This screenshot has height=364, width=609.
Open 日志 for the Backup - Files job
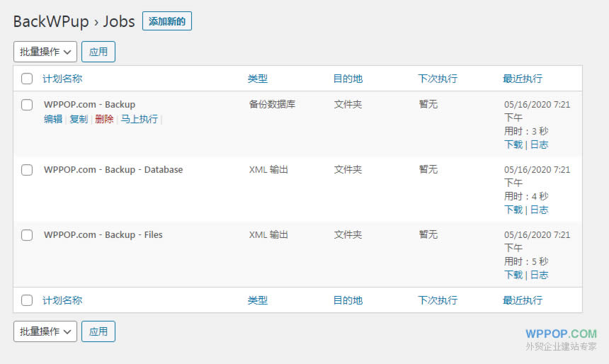[540, 275]
